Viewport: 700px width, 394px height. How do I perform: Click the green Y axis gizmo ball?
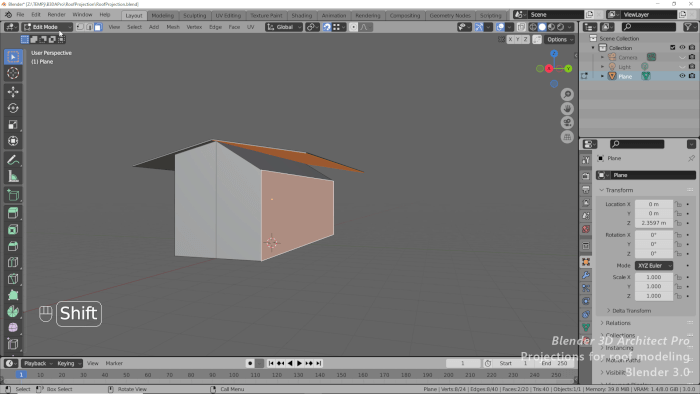coord(568,69)
